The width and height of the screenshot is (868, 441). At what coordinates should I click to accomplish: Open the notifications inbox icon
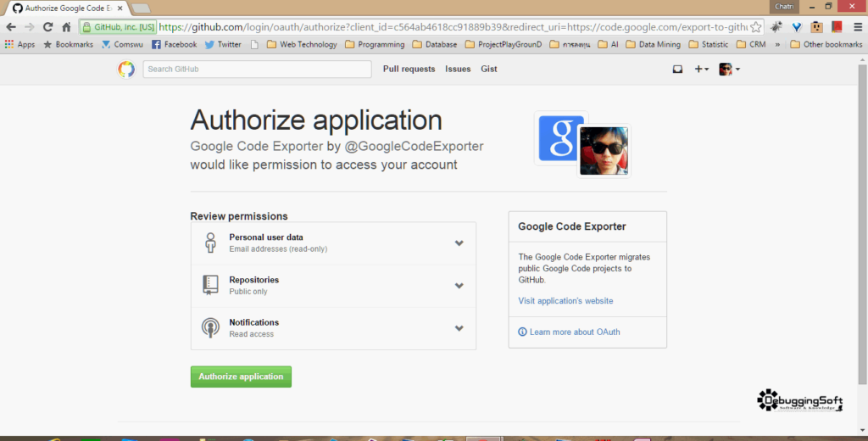(677, 70)
